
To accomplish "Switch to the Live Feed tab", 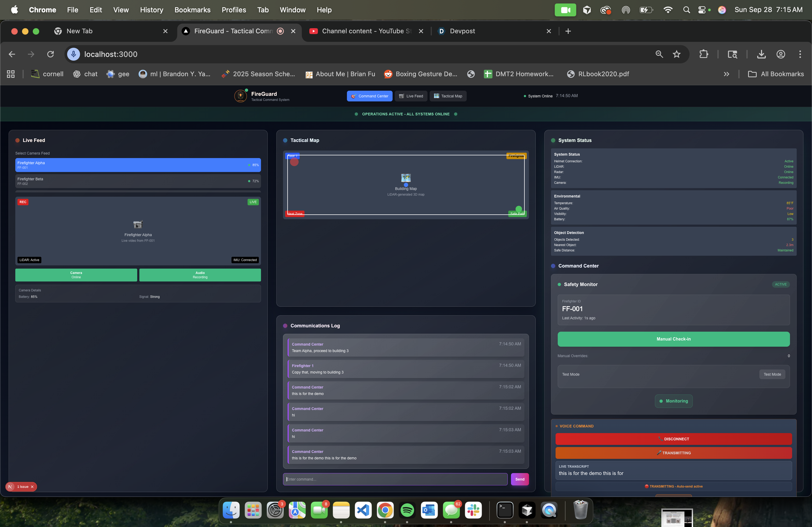I will (411, 96).
